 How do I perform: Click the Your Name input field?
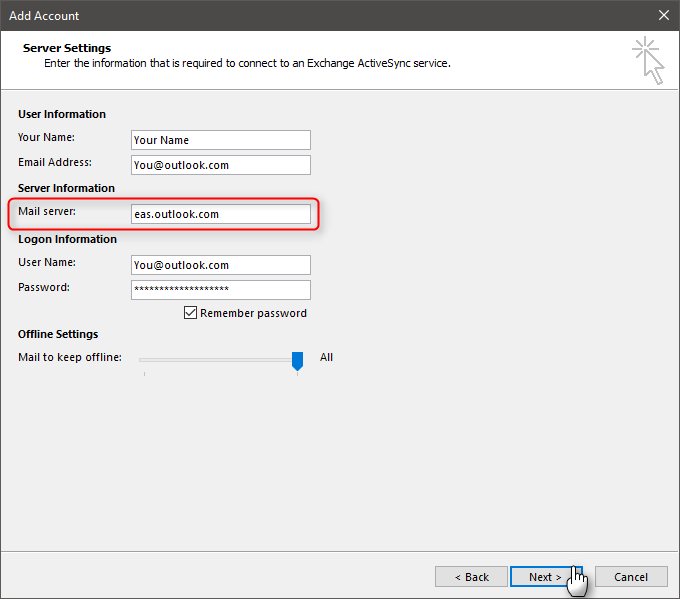click(x=221, y=140)
